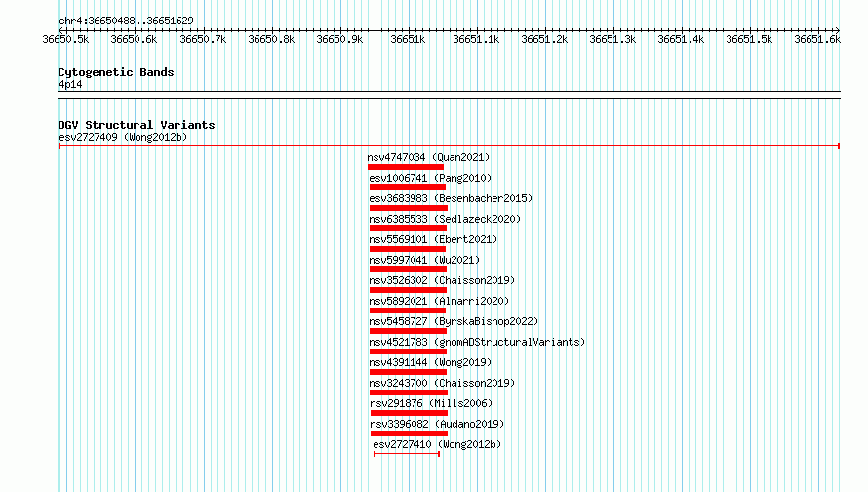
Task: Click the red bar under nsv4391144
Action: coord(408,372)
